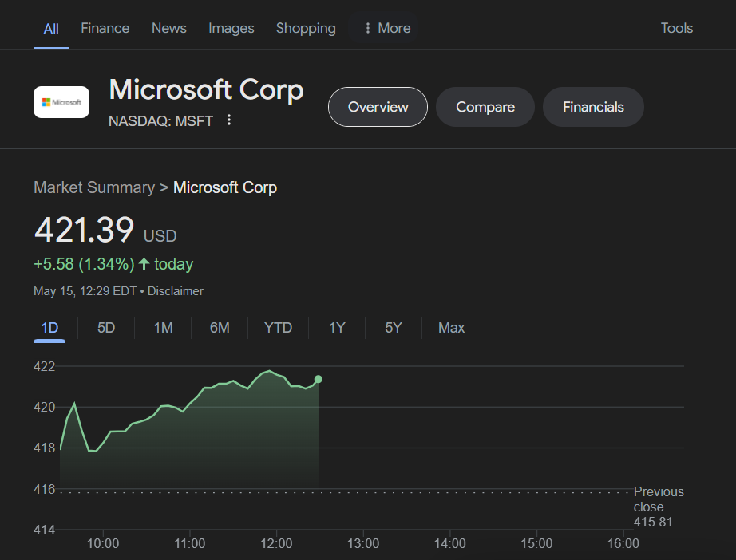This screenshot has height=560, width=736.
Task: Open the Financials section
Action: pyautogui.click(x=593, y=107)
